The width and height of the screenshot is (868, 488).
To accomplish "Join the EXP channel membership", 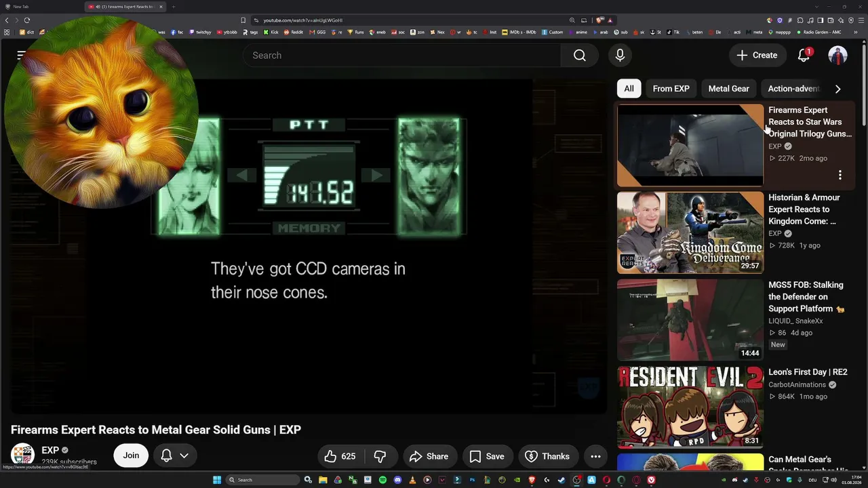I will pyautogui.click(x=131, y=455).
